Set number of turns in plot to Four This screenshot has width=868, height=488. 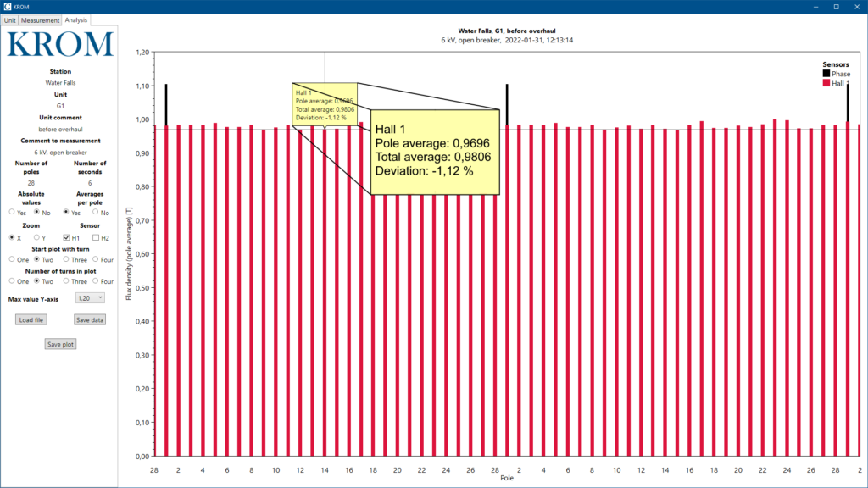(95, 280)
